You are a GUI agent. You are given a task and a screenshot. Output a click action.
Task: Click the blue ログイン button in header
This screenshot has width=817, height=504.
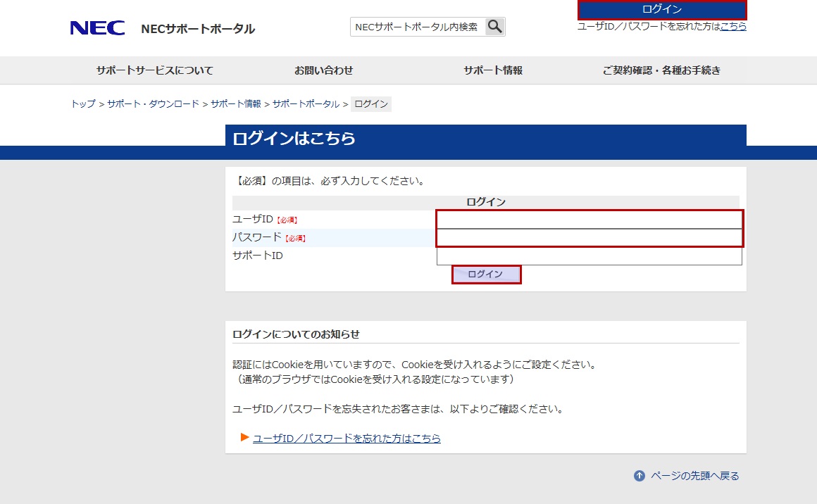[661, 9]
